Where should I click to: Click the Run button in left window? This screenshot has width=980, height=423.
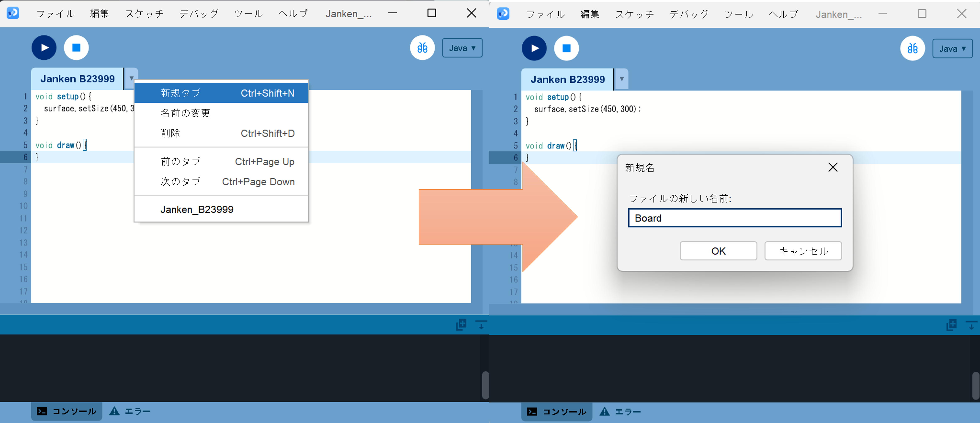[44, 48]
